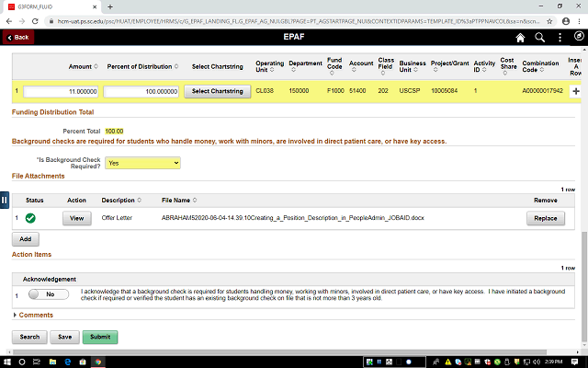This screenshot has height=368, width=588.
Task: Bookmark this page with the star icon
Action: point(549,21)
